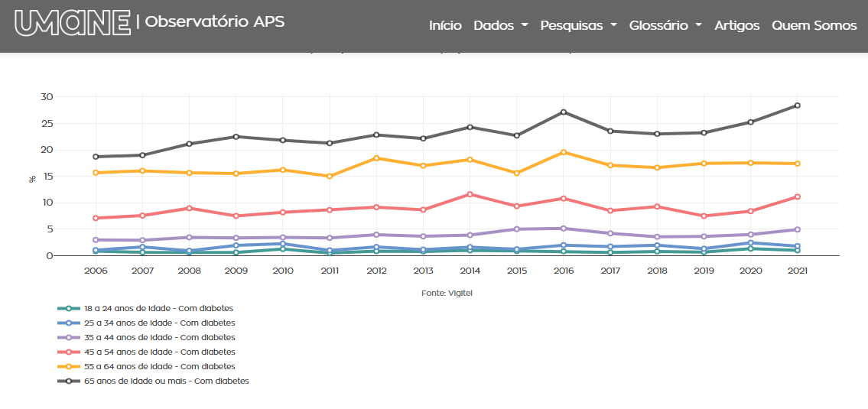Click the 2021 x-axis label
The image size is (868, 409).
point(797,271)
